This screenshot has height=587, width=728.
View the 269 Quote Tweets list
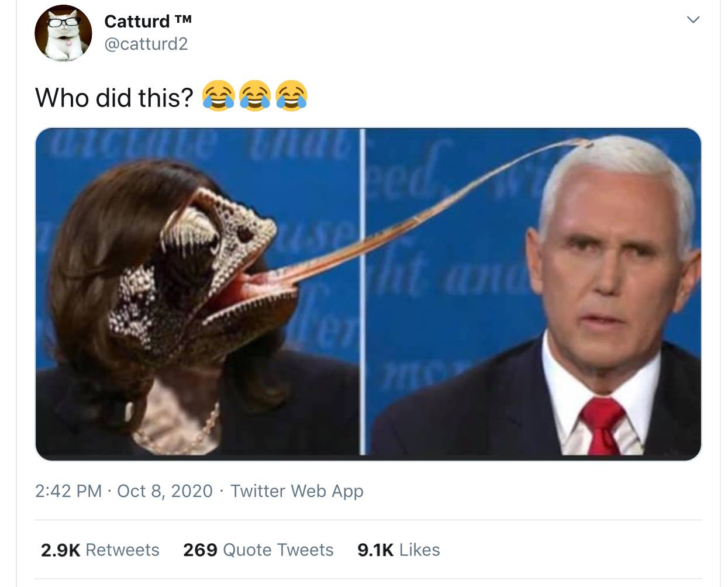click(258, 550)
